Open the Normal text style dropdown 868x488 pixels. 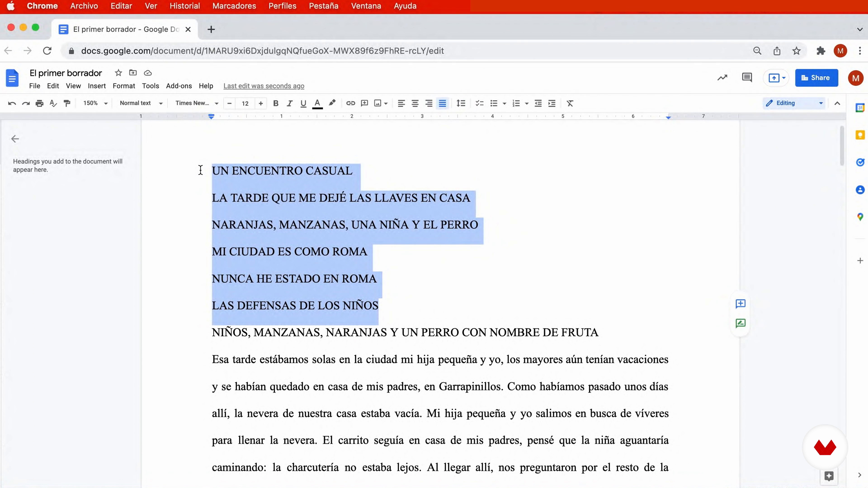pos(141,103)
